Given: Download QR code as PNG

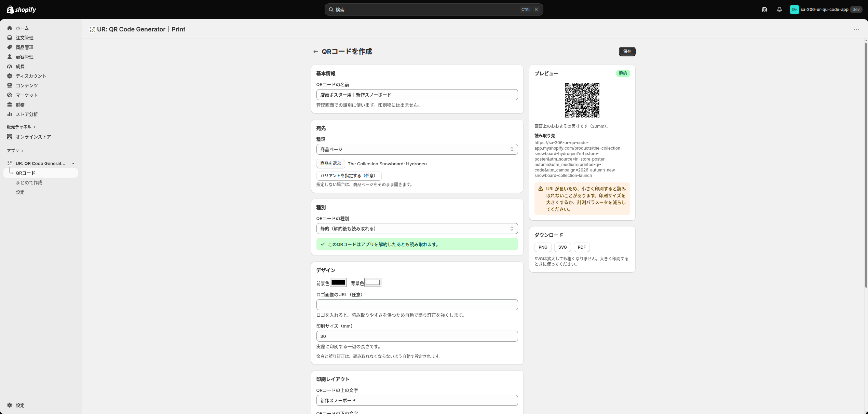Looking at the screenshot, I should pos(543,247).
